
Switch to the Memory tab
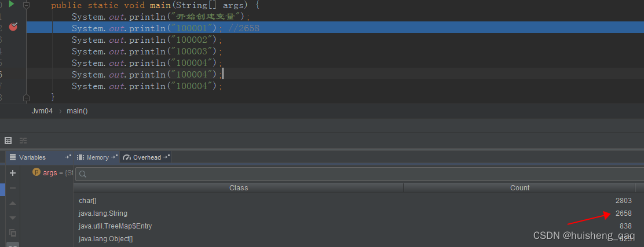point(97,157)
